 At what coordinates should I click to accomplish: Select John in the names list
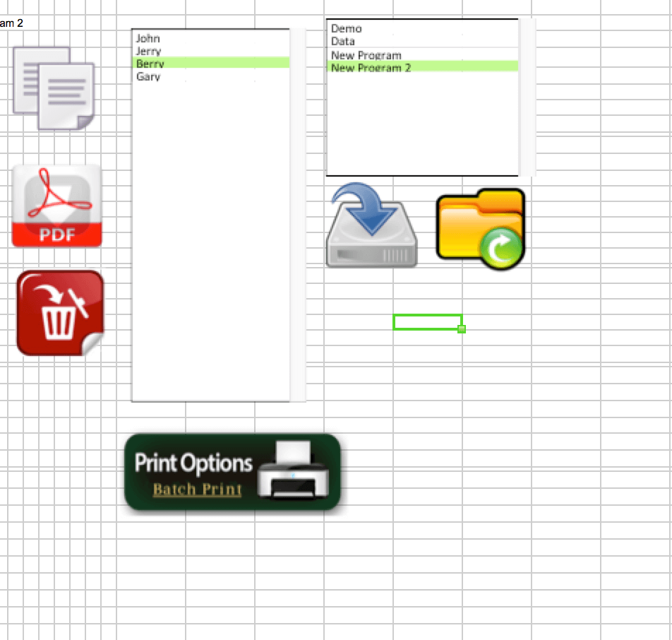pyautogui.click(x=210, y=39)
